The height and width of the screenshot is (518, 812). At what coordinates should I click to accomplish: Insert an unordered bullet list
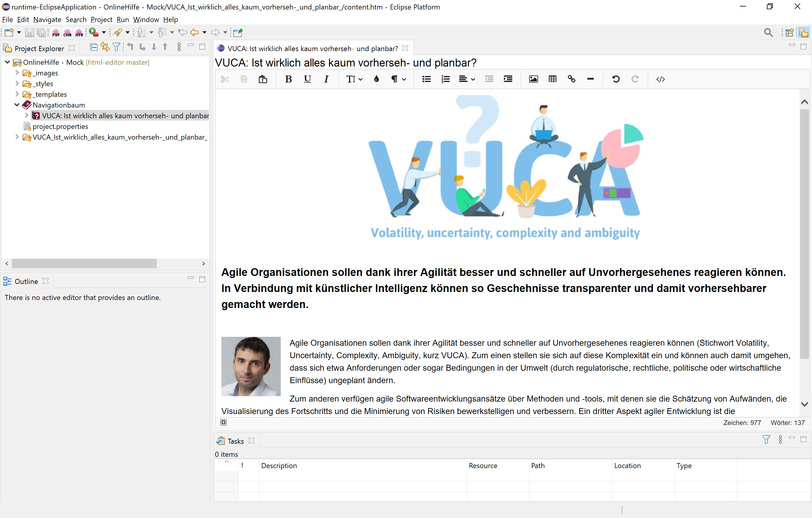pyautogui.click(x=426, y=79)
